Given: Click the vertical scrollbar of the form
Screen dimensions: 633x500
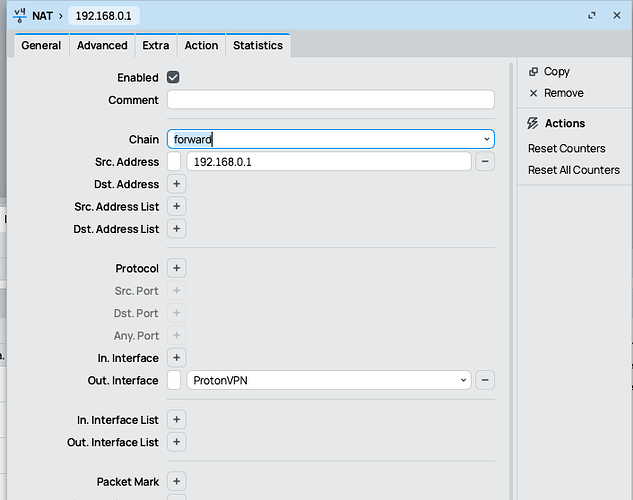Looking at the screenshot, I should point(511,280).
